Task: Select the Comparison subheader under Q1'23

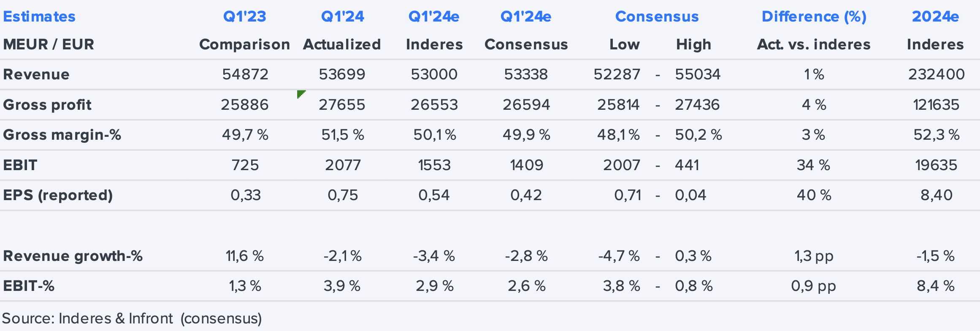Action: (x=244, y=44)
